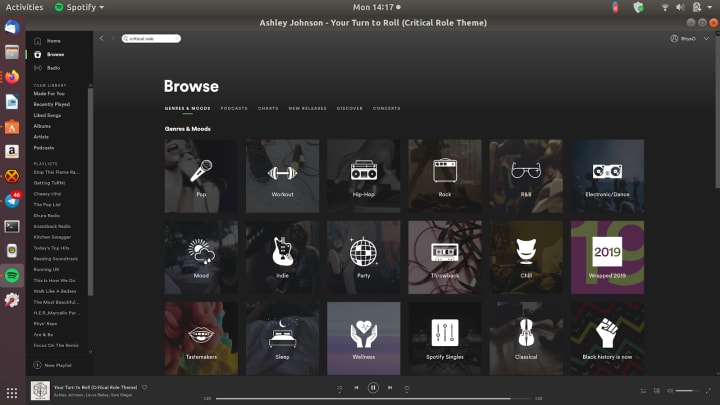Open the Tastemakers tile
720x405 pixels.
[x=201, y=338]
